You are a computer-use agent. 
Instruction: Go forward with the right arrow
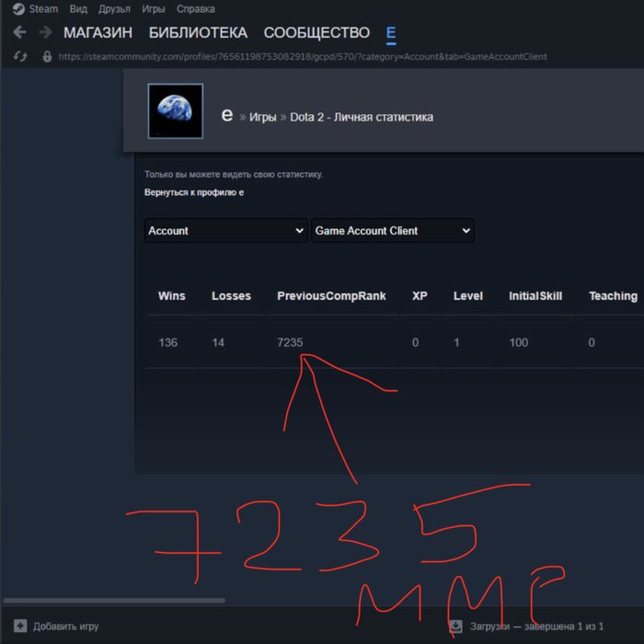click(46, 32)
